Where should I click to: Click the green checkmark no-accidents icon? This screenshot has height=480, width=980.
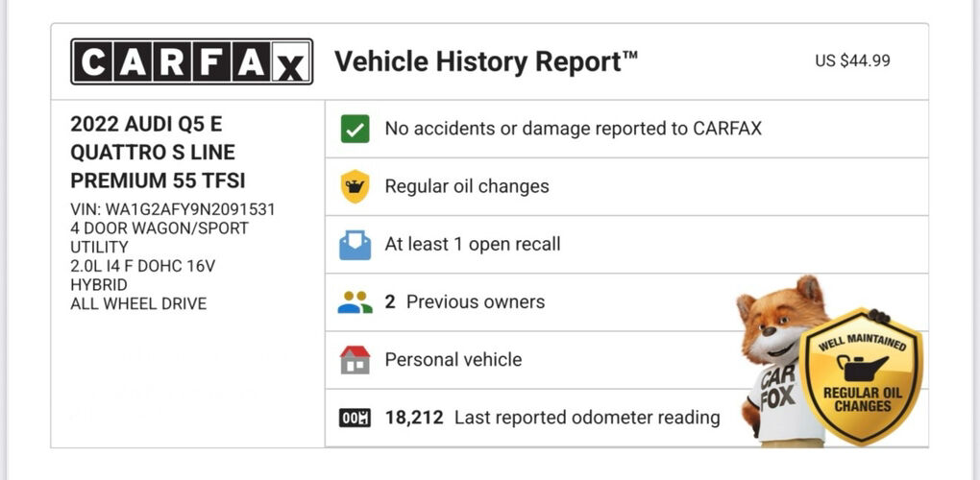(355, 129)
